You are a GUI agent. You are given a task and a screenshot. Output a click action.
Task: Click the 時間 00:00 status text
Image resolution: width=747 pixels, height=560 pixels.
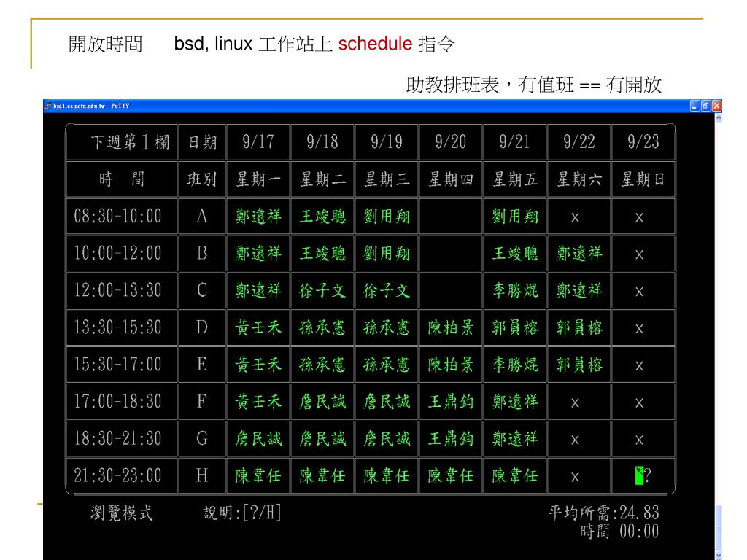point(619,531)
